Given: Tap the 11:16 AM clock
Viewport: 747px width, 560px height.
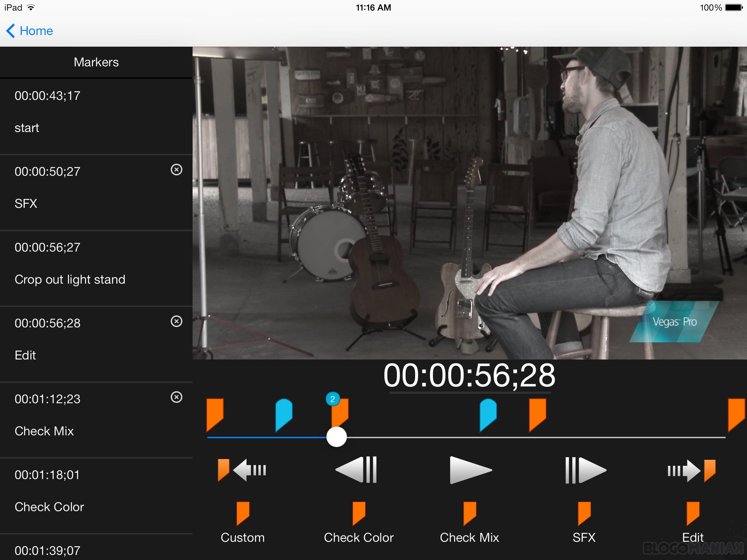Looking at the screenshot, I should pos(373,8).
